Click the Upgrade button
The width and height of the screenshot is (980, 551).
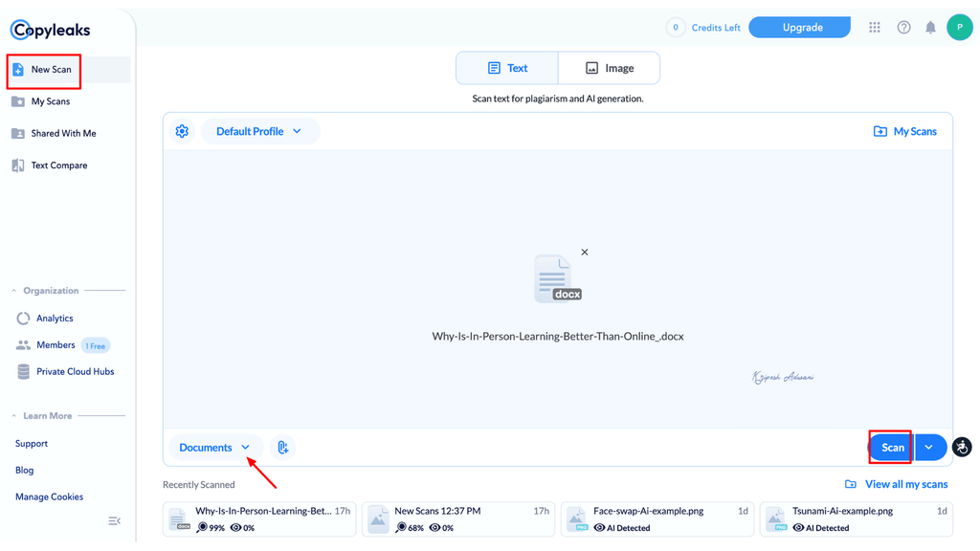coord(799,28)
